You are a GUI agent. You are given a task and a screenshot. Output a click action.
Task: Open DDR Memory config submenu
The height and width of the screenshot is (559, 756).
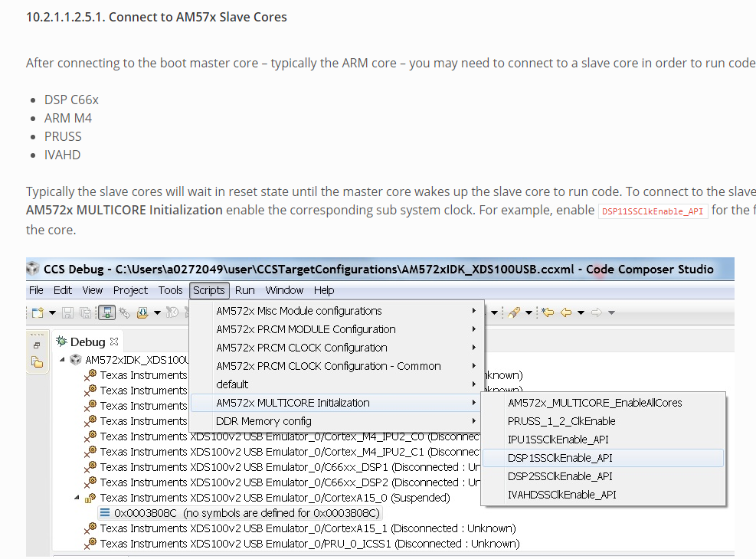pos(336,420)
